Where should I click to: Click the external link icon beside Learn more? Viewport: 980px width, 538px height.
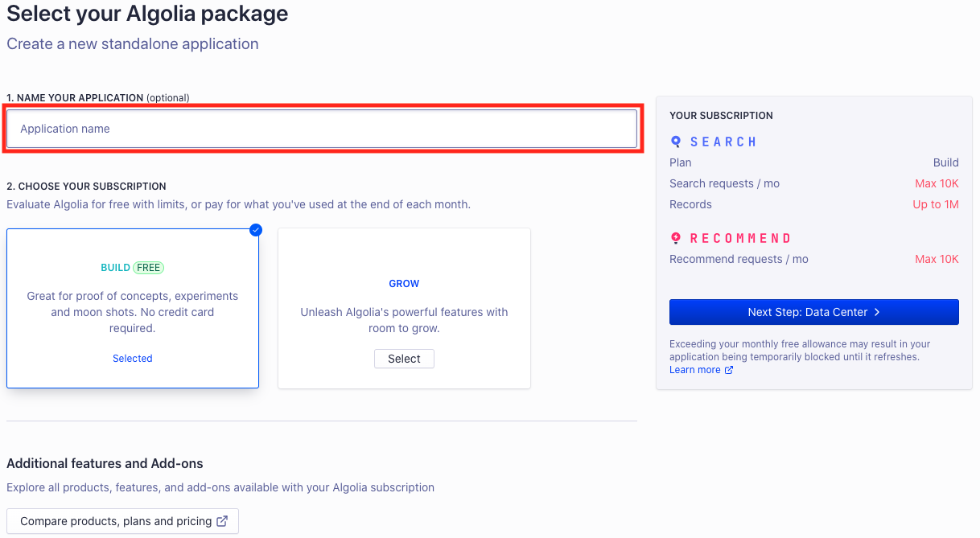tap(729, 370)
